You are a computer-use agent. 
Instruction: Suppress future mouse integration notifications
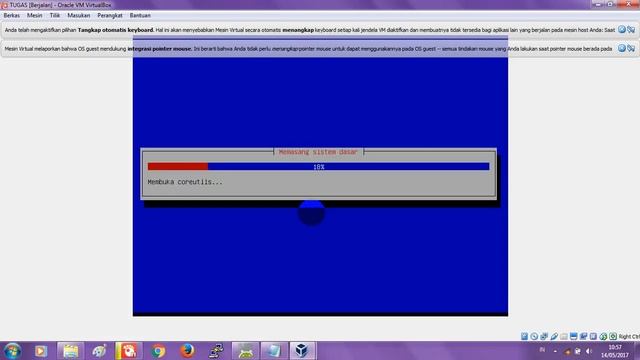(x=631, y=48)
